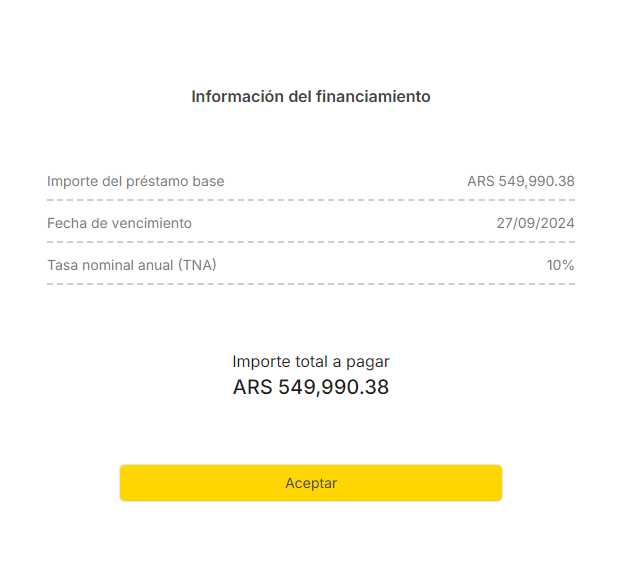
Task: Click the dashed divider under the base loan row
Action: (310, 200)
